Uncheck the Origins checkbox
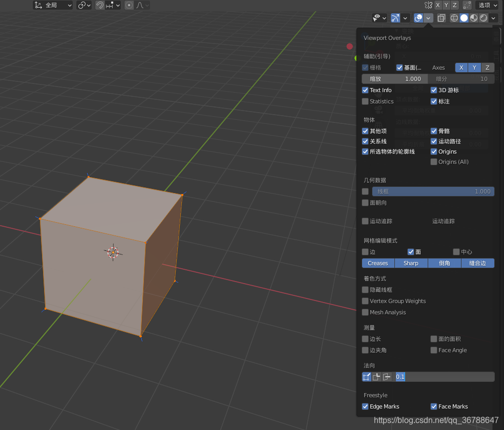 click(x=434, y=152)
